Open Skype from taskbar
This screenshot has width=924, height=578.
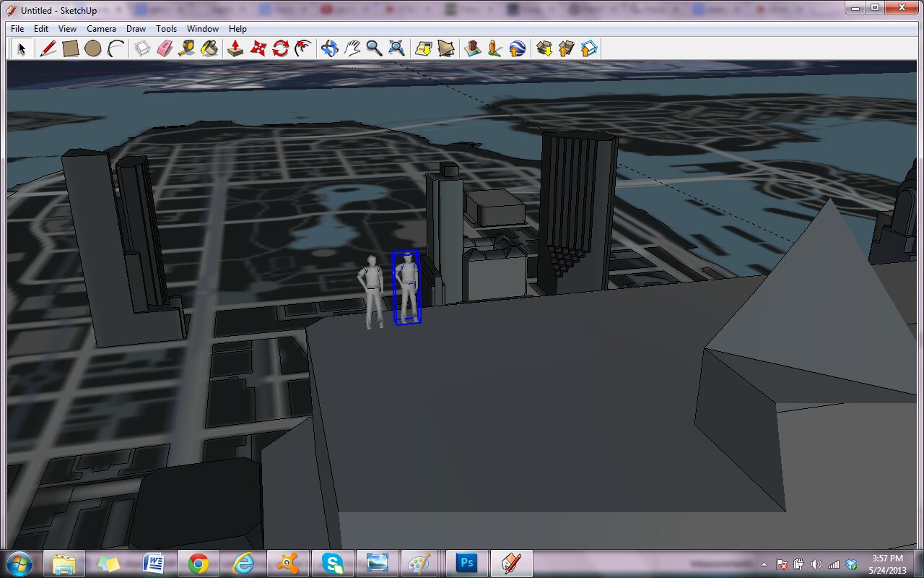pos(333,563)
